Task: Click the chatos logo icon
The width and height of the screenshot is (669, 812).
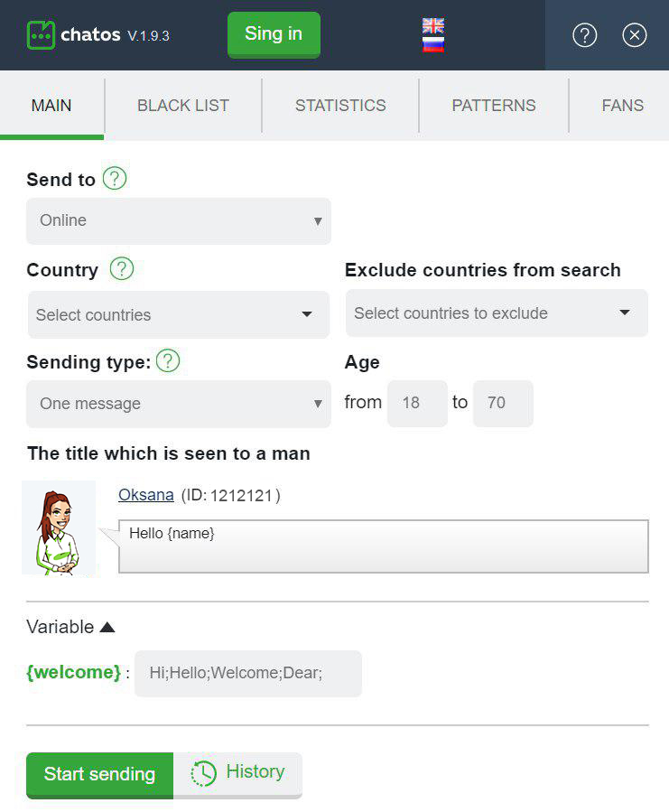Action: pyautogui.click(x=41, y=35)
